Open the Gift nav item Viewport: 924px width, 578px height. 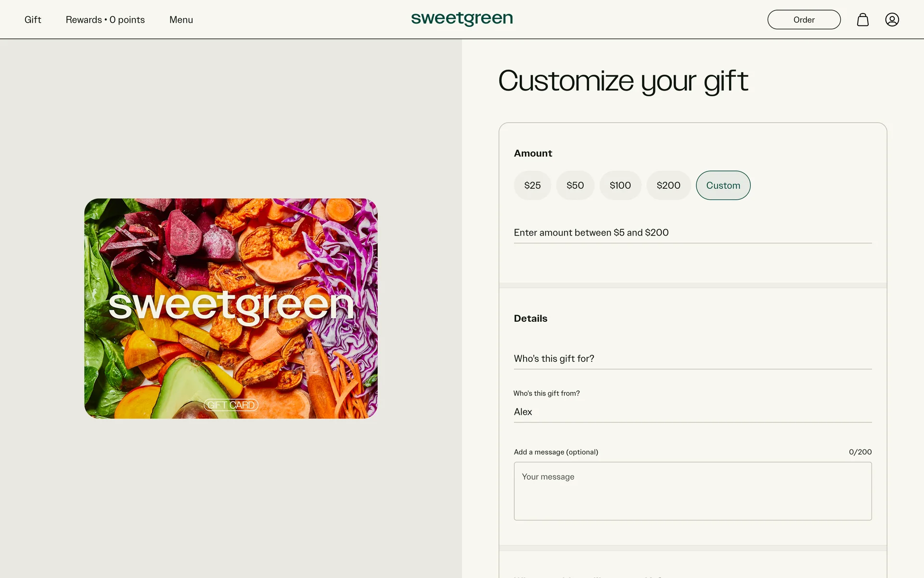pos(33,20)
